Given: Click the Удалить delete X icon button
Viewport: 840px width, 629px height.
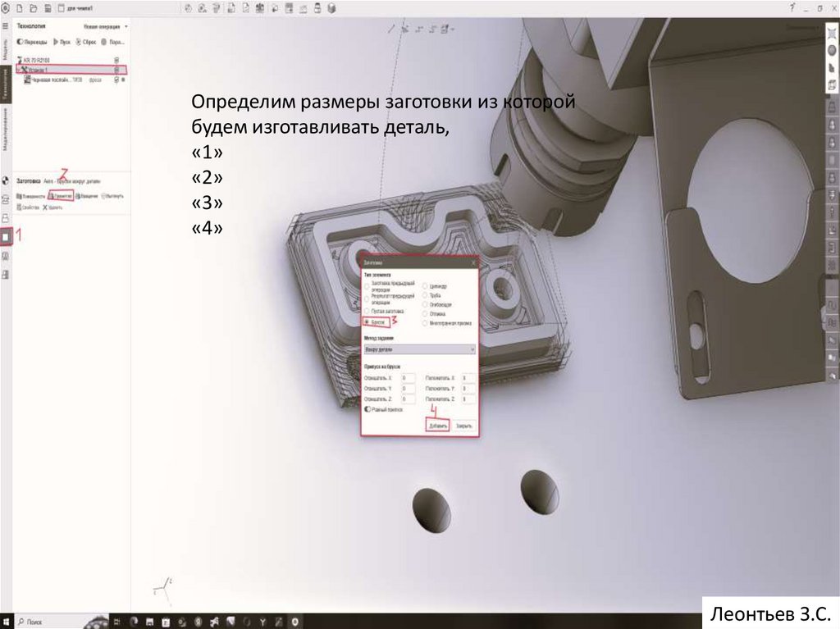Looking at the screenshot, I should 52,207.
